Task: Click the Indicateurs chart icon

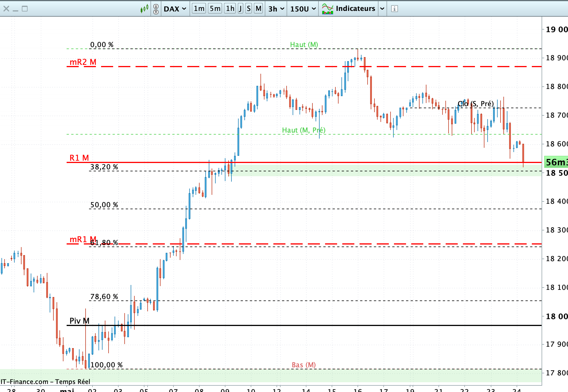Action: (327, 9)
